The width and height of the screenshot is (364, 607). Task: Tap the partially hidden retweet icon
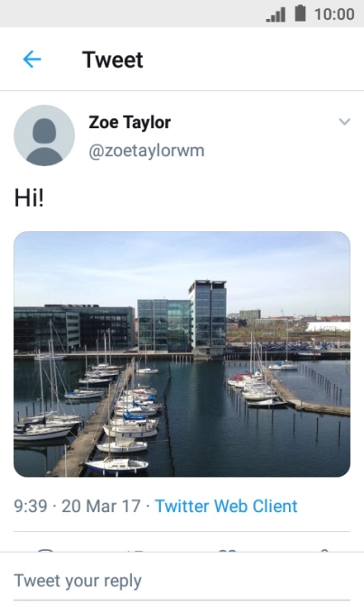(136, 550)
